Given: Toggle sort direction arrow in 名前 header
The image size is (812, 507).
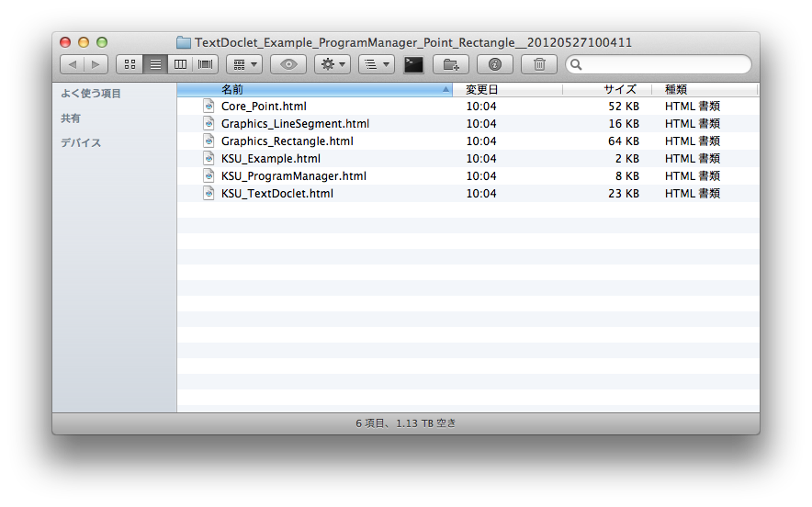Looking at the screenshot, I should coord(445,90).
